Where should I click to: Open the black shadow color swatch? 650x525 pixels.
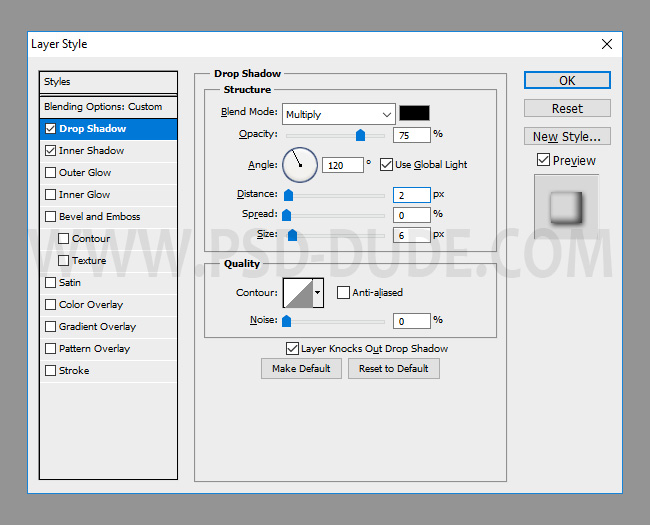coord(414,114)
